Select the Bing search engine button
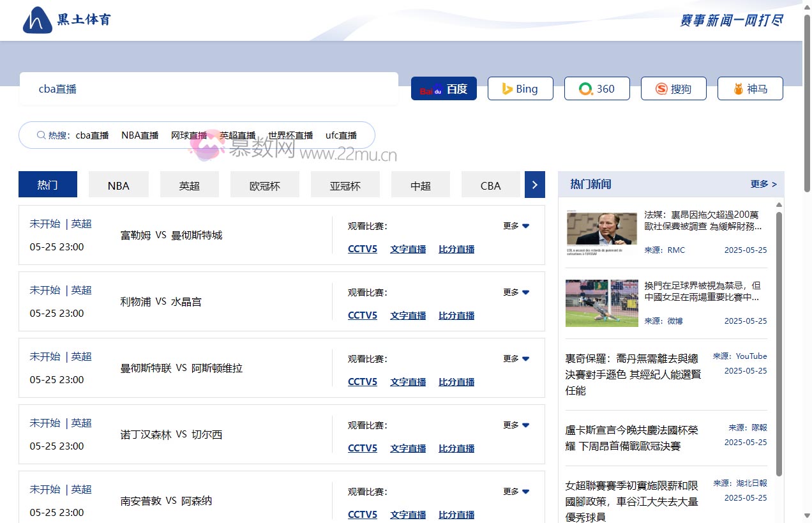This screenshot has width=812, height=523. pyautogui.click(x=520, y=89)
